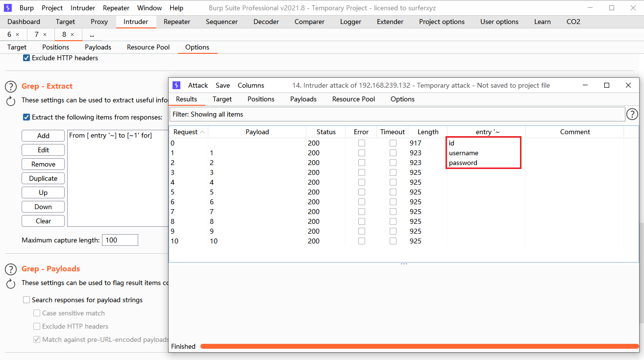Image resolution: width=644 pixels, height=360 pixels.
Task: Tick the Error checkbox for request 5
Action: [362, 192]
